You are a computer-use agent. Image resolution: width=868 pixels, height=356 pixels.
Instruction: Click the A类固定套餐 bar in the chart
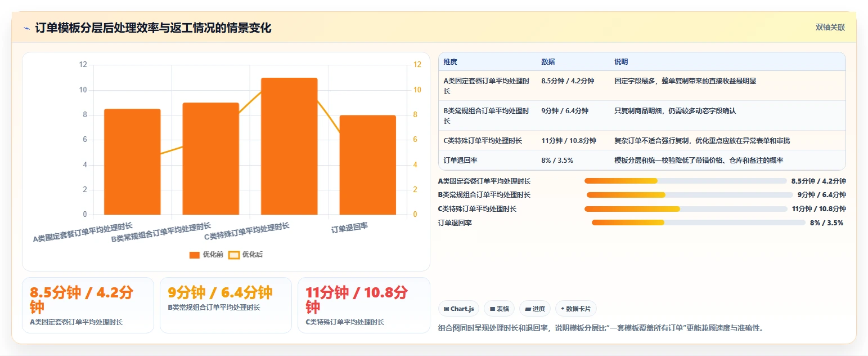pos(132,162)
